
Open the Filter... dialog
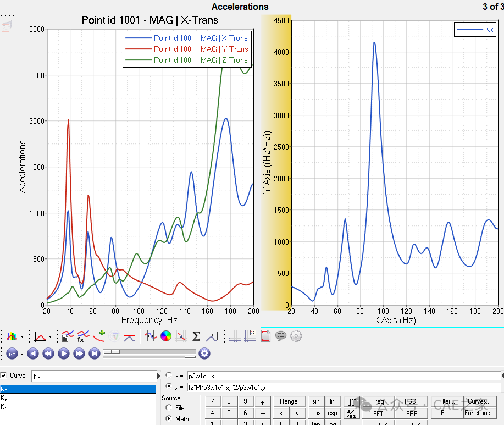tap(446, 401)
